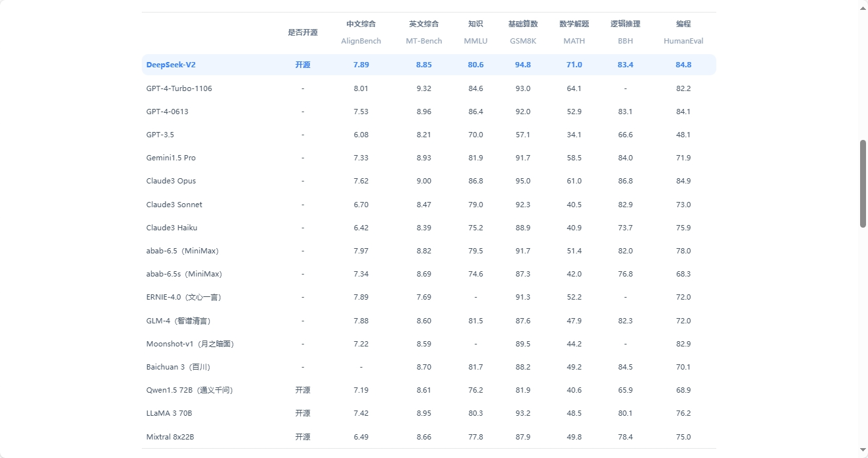Click Baichuan 3 BBH score 84.5

(625, 367)
